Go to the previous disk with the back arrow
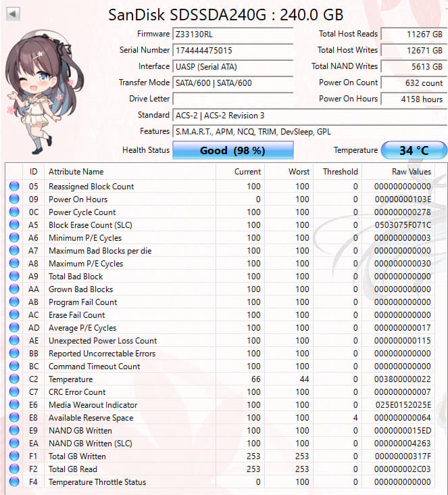Image resolution: width=448 pixels, height=495 pixels. pos(13,14)
